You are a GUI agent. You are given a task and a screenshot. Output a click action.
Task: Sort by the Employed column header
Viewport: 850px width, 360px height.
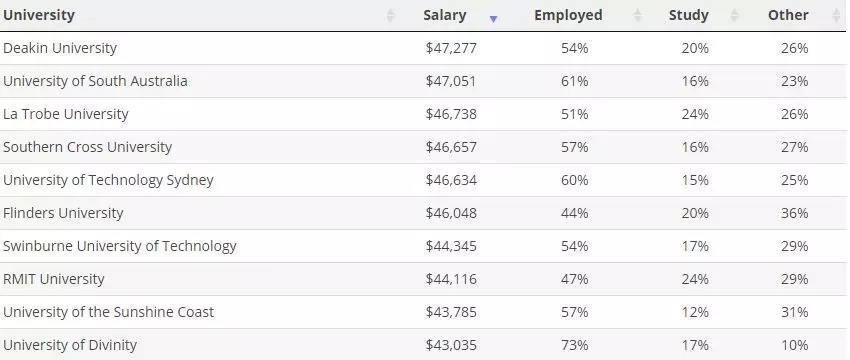(x=568, y=15)
